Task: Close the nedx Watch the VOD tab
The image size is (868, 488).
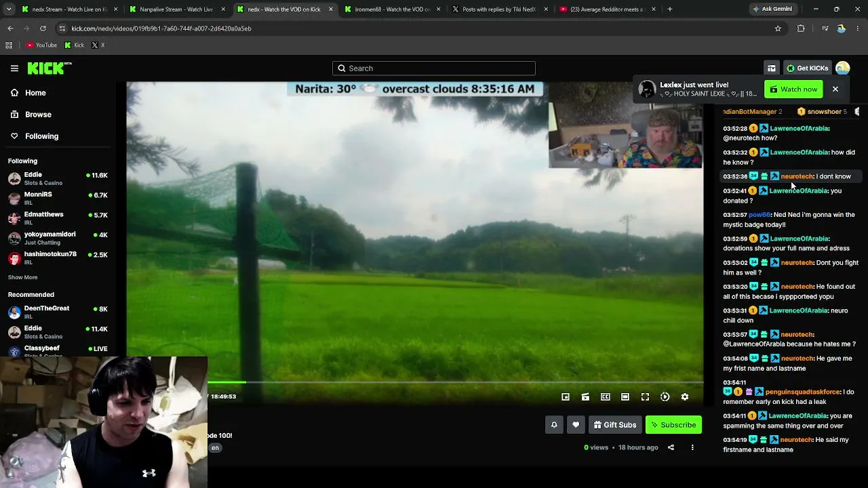Action: 331,9
